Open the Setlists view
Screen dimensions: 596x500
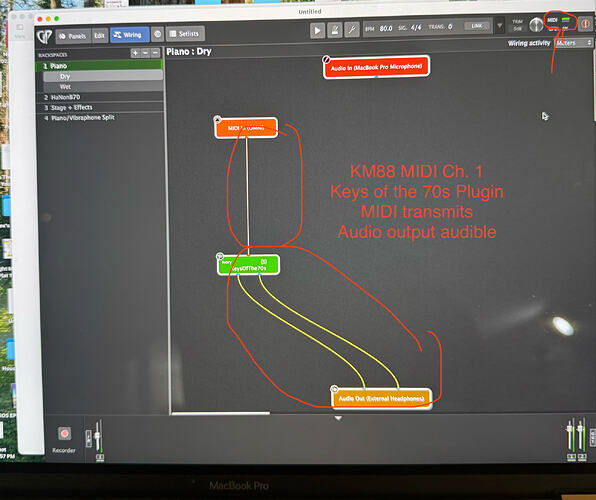click(185, 34)
